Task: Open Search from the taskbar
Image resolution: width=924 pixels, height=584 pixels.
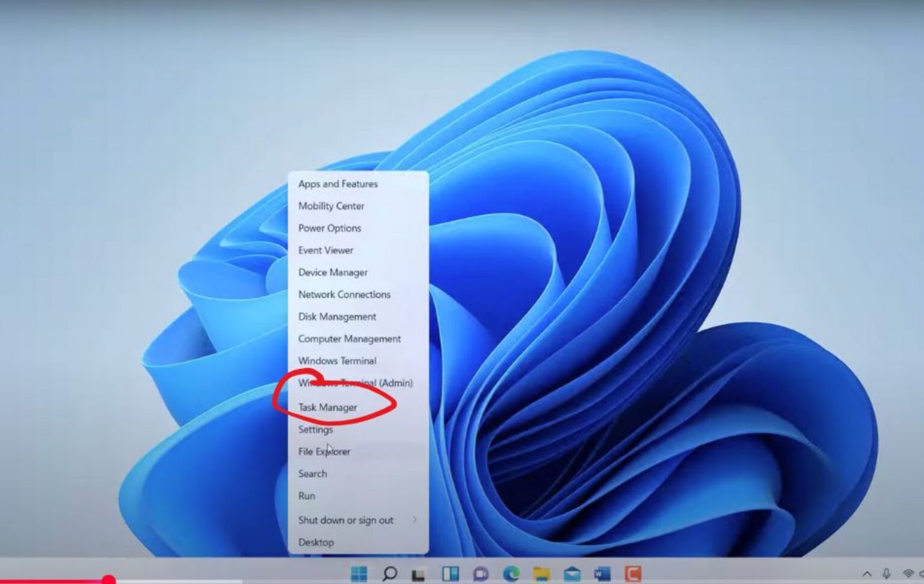Action: 389,574
